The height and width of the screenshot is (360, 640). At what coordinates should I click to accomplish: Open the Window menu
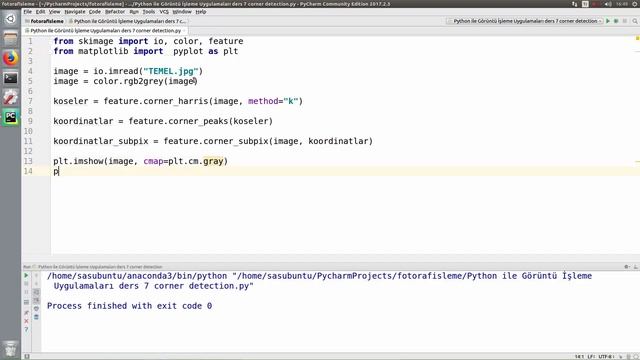point(182,12)
